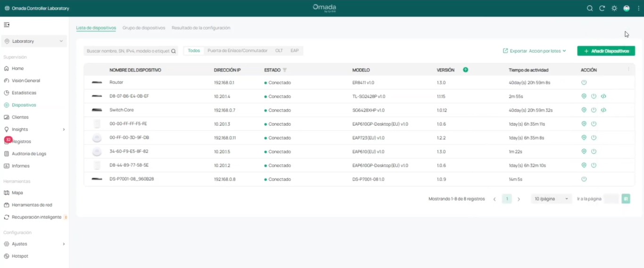Click the refresh icon in top header
This screenshot has height=268, width=644.
tap(602, 8)
